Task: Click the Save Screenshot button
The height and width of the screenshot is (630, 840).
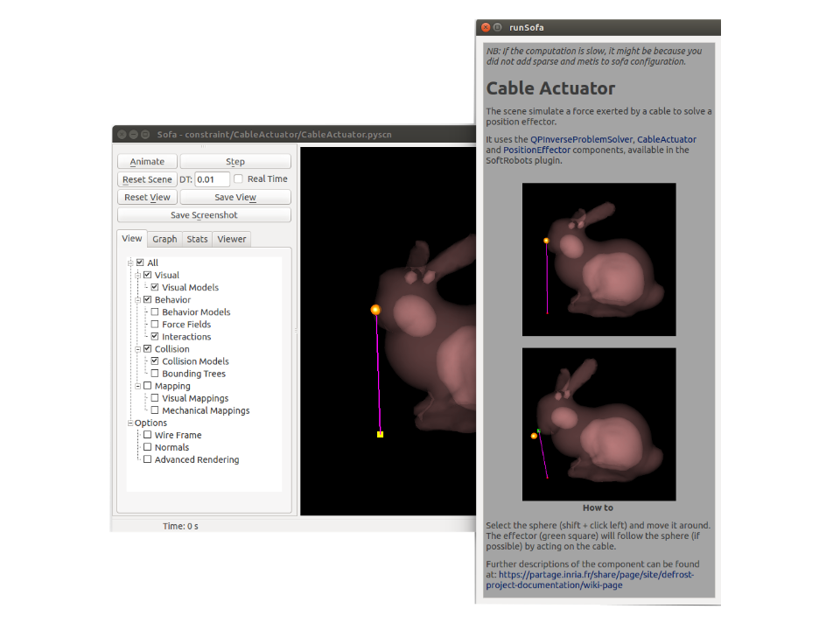Action: (x=204, y=215)
